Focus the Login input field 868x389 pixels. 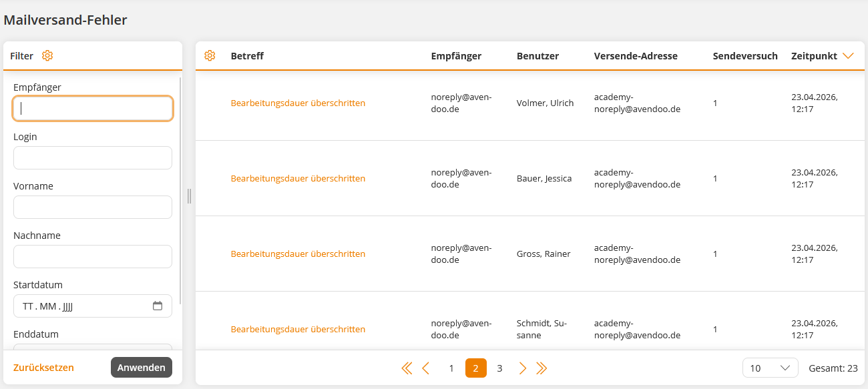(93, 158)
